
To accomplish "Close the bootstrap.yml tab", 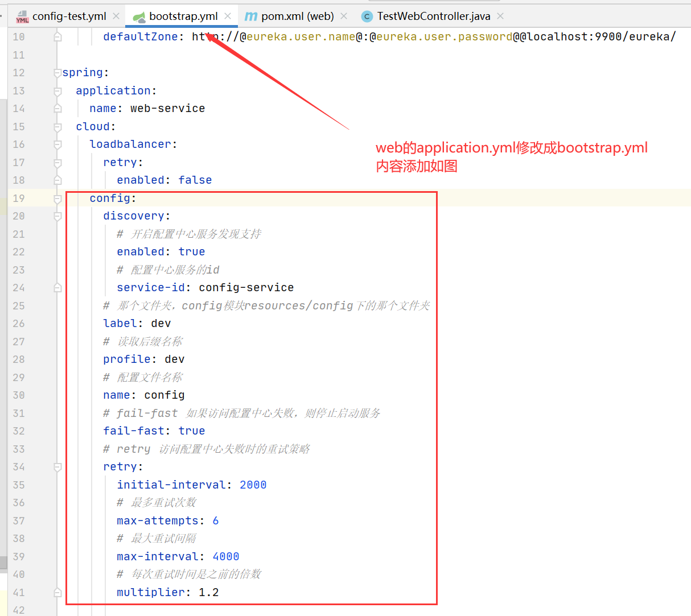I will pyautogui.click(x=228, y=16).
